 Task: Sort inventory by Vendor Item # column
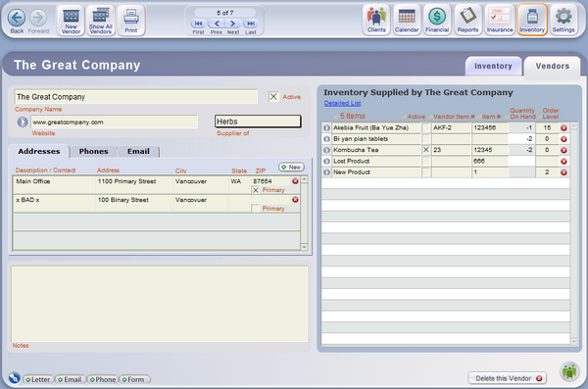[451, 117]
